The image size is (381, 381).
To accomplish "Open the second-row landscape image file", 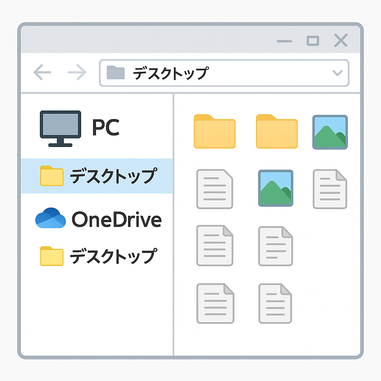I will tap(276, 188).
